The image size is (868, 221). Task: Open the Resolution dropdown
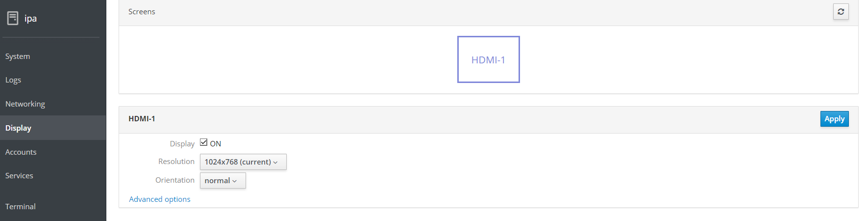click(x=243, y=162)
